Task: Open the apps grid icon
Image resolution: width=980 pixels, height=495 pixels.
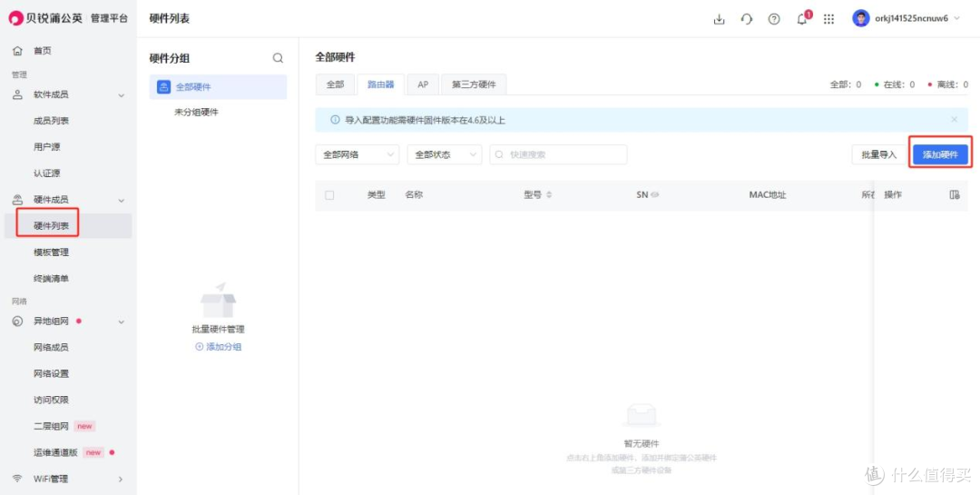Action: [828, 19]
